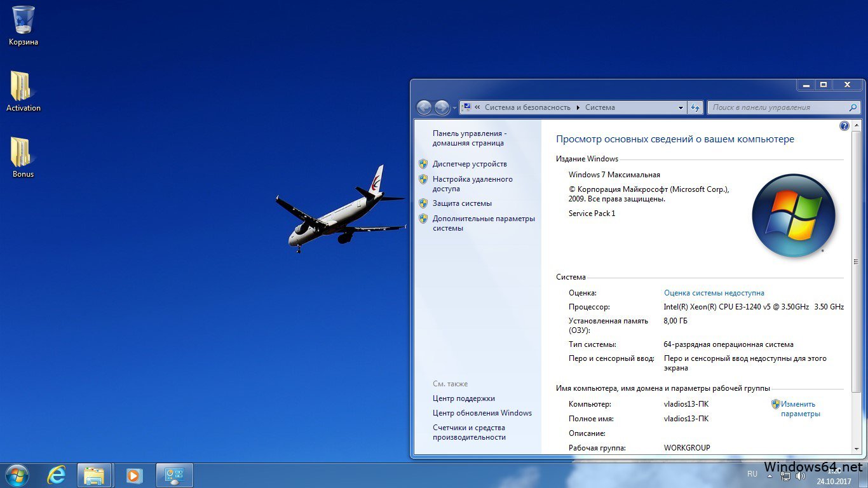Viewport: 868px width, 488px height.
Task: Show hidden tray icons arrow
Action: click(x=770, y=475)
